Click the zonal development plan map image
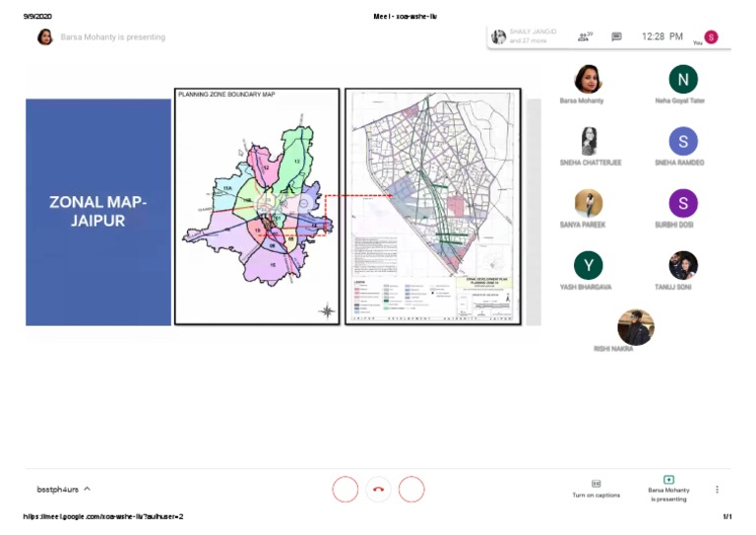Viewport: 756px width, 535px height. click(x=433, y=207)
